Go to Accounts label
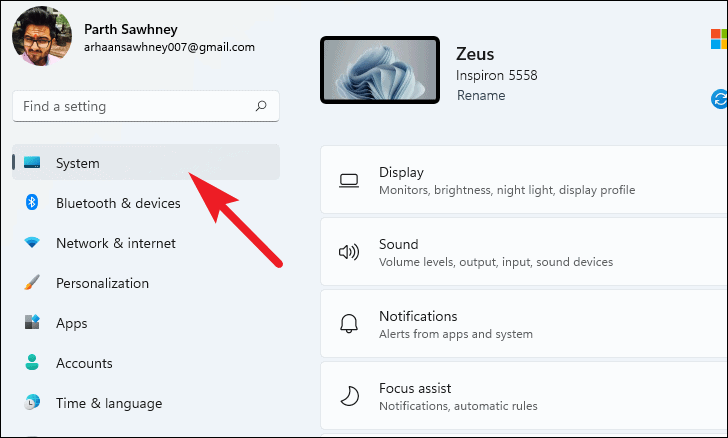The width and height of the screenshot is (728, 438). click(84, 363)
